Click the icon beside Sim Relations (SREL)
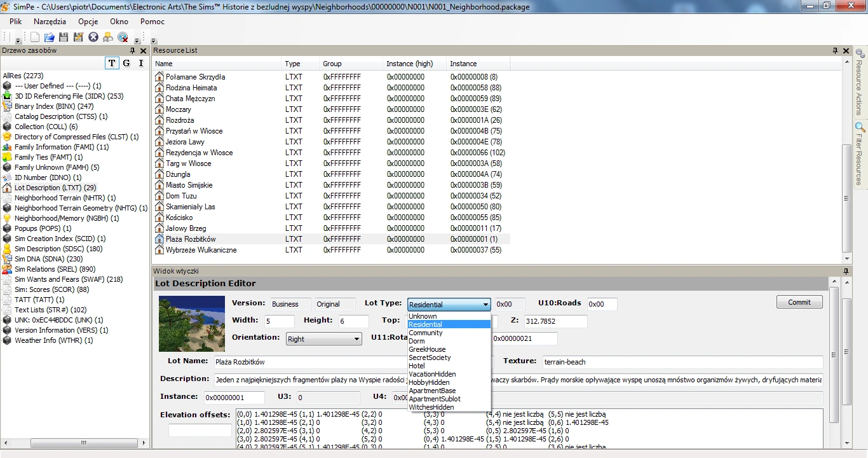 (7, 269)
